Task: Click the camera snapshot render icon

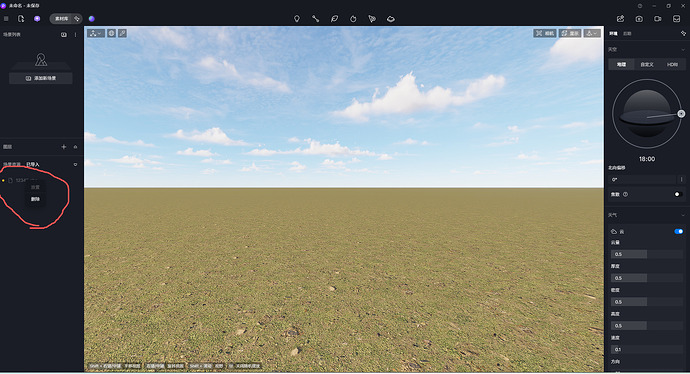Action: pos(639,19)
